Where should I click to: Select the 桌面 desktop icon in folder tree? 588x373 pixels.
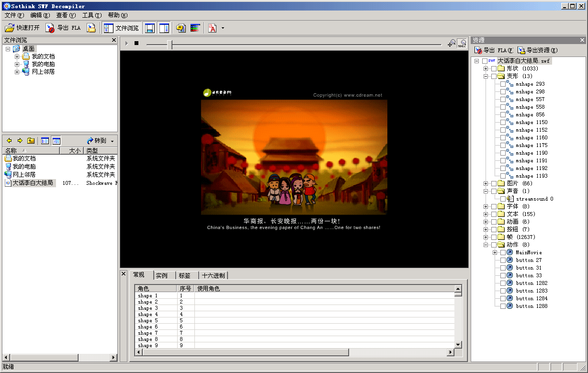click(17, 49)
